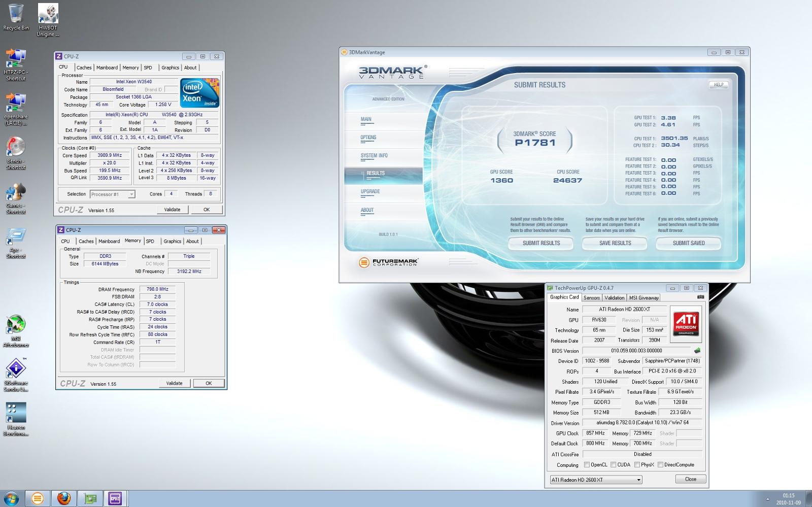Image resolution: width=812 pixels, height=507 pixels.
Task: Select SYSTEM INFO in 3DMark sidebar
Action: [x=374, y=156]
